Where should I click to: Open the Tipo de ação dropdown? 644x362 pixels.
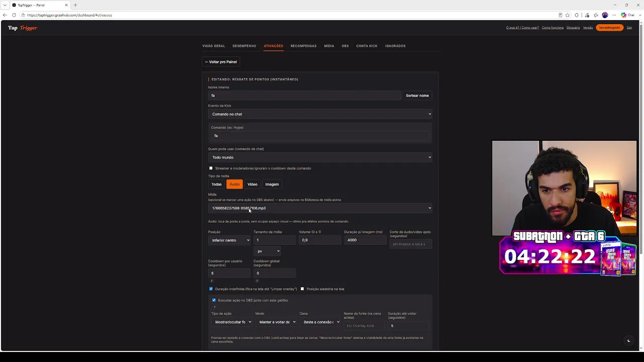point(232,322)
